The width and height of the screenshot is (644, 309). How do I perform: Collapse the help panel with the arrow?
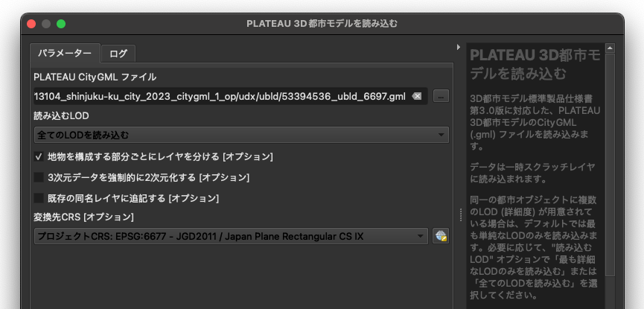[x=459, y=47]
